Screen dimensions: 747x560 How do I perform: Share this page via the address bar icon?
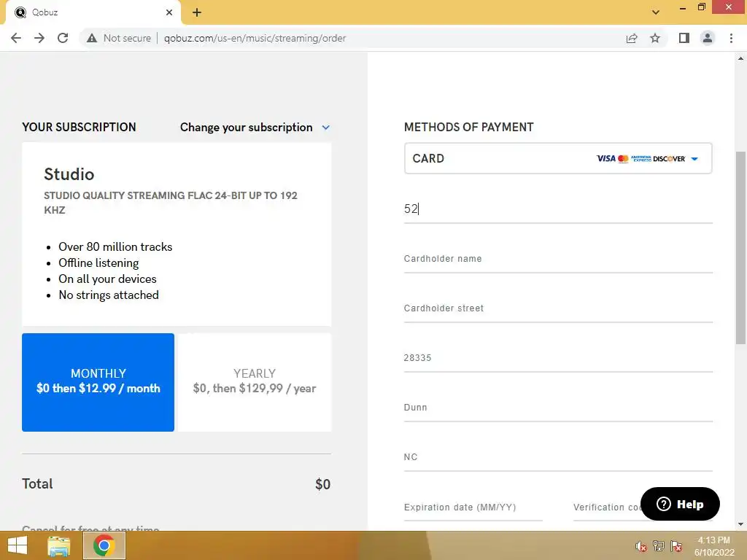coord(632,38)
